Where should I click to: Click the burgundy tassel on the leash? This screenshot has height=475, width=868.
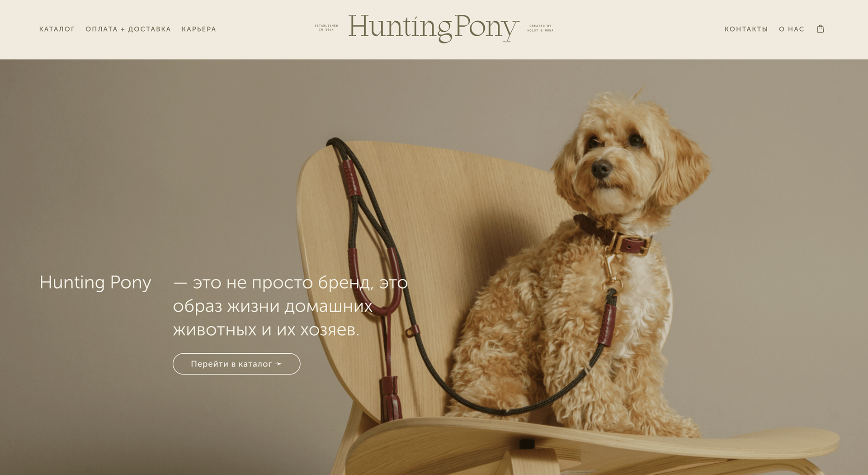click(390, 398)
